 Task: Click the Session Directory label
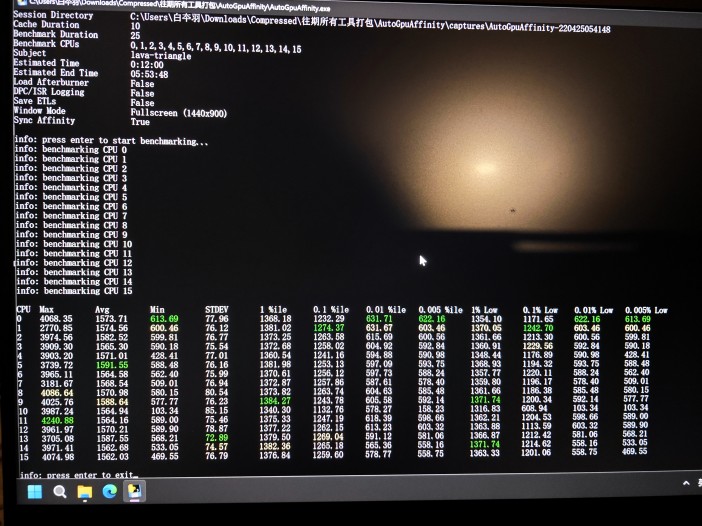[x=53, y=15]
